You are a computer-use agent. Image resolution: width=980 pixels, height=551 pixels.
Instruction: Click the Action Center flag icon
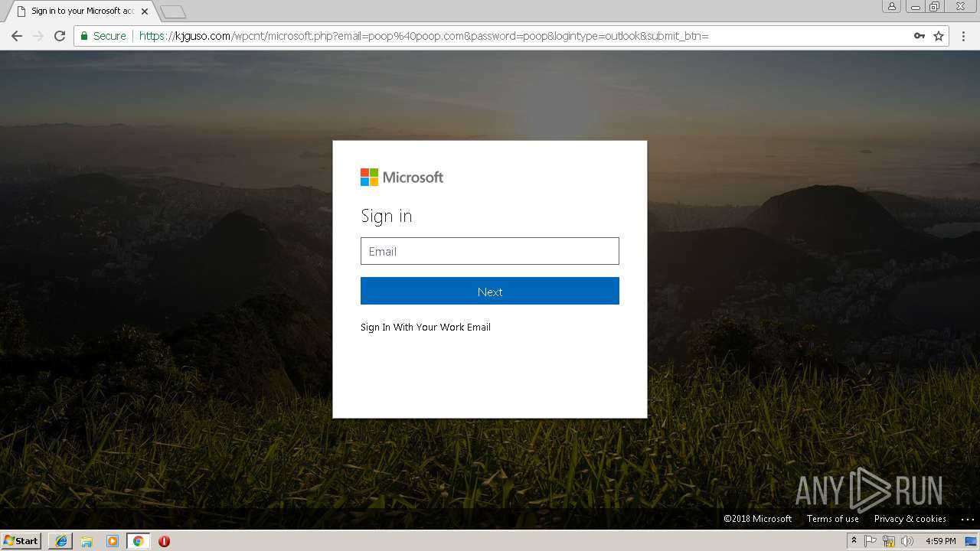pos(871,541)
